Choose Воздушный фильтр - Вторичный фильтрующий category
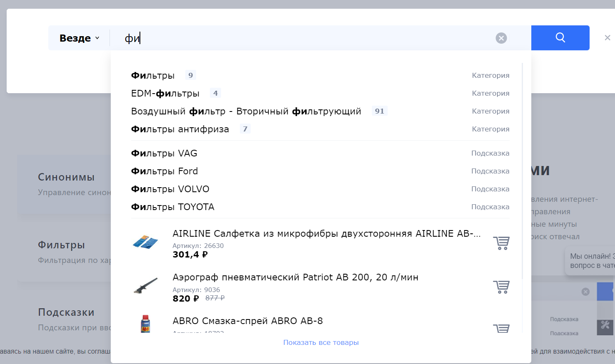 [x=246, y=111]
